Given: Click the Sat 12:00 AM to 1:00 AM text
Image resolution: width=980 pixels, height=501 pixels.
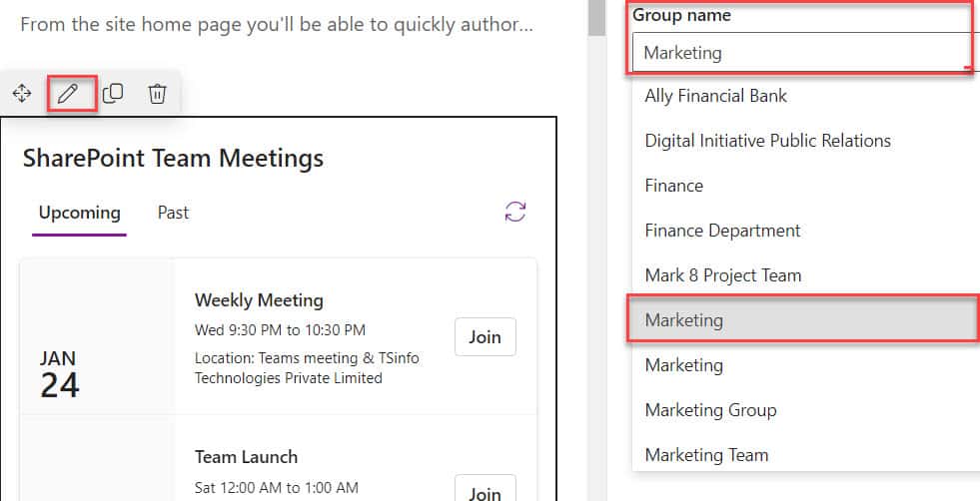Looking at the screenshot, I should pyautogui.click(x=277, y=487).
